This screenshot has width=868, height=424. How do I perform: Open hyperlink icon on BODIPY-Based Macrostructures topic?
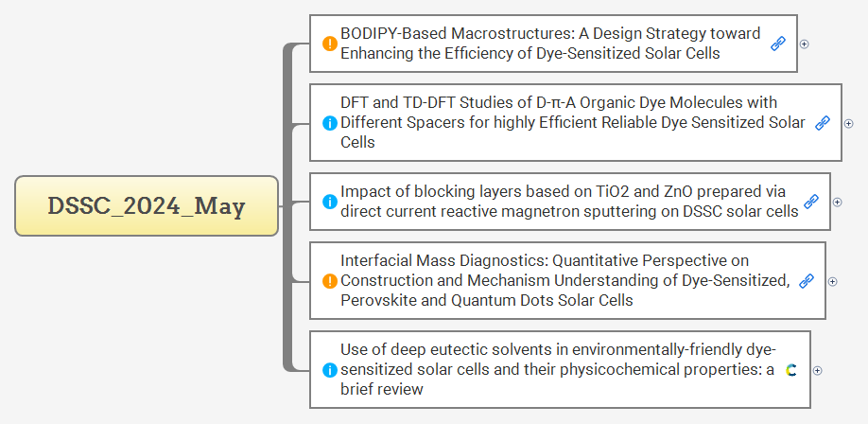click(778, 44)
